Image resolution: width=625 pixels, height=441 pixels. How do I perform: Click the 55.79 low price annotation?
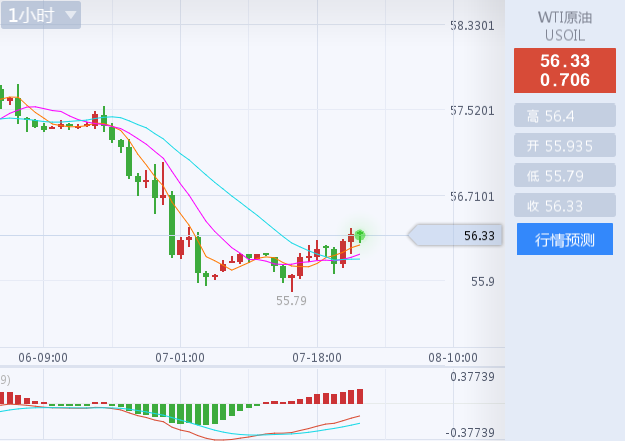(x=291, y=301)
